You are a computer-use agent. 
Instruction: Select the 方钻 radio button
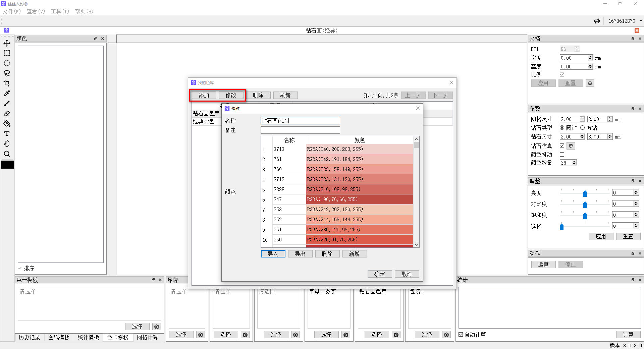pos(582,128)
